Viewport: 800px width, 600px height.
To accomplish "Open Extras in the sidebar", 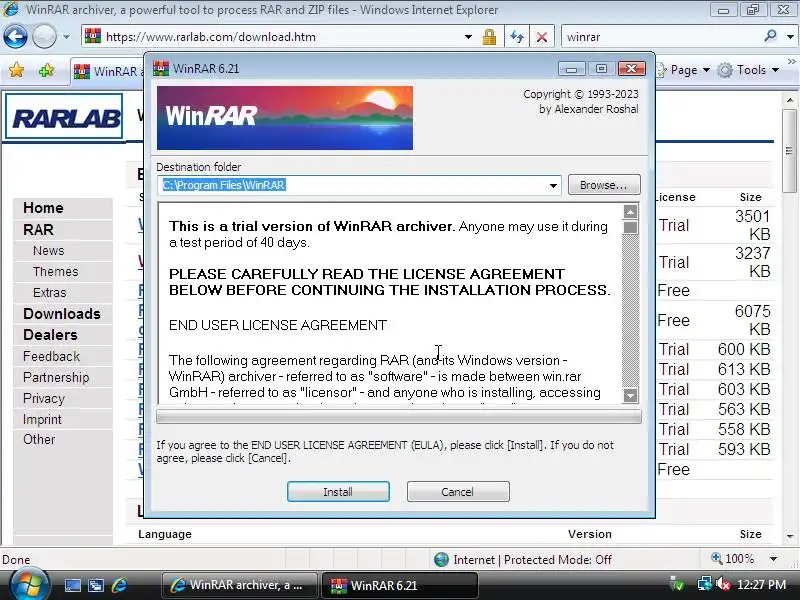I will [49, 292].
